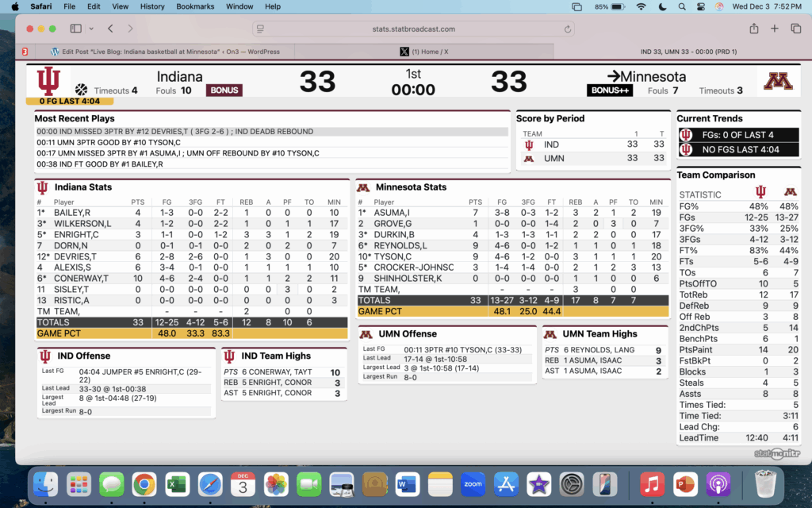Click the statmonitr logo at bottom right

(x=775, y=454)
